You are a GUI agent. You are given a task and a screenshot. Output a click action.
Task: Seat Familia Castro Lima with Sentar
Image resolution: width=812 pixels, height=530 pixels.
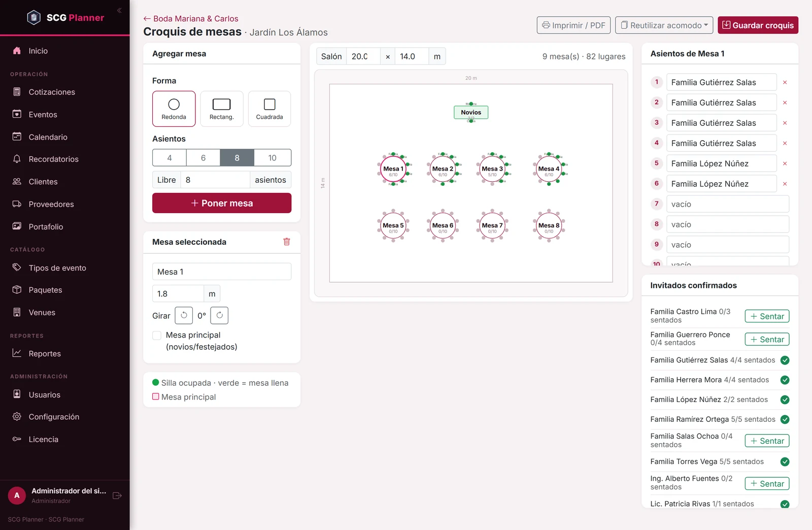point(767,316)
